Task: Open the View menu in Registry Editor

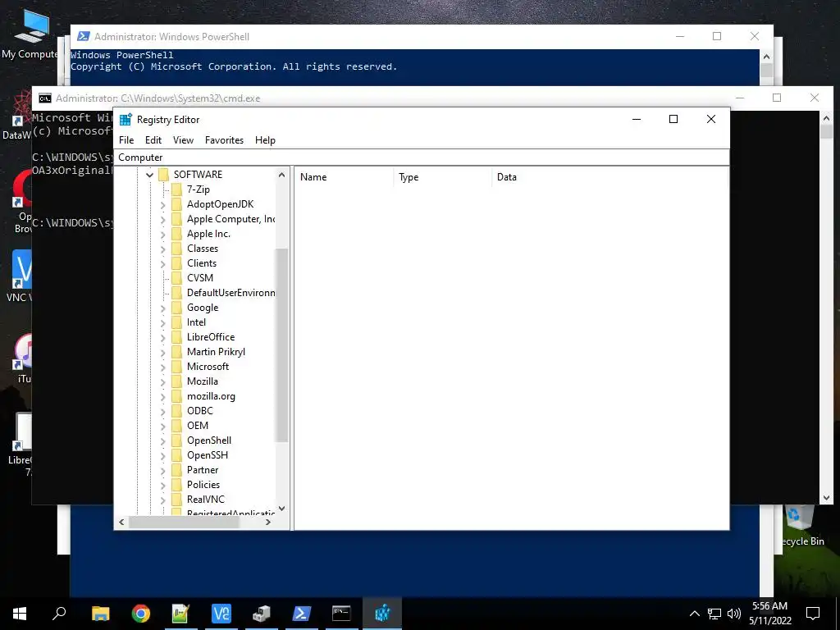Action: pos(183,140)
